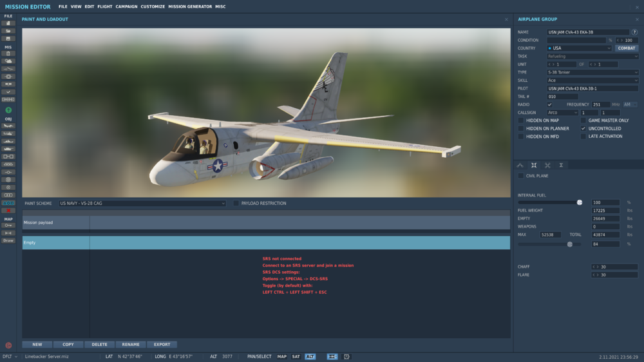The width and height of the screenshot is (644, 362).
Task: Open the Country USA dropdown
Action: click(579, 48)
